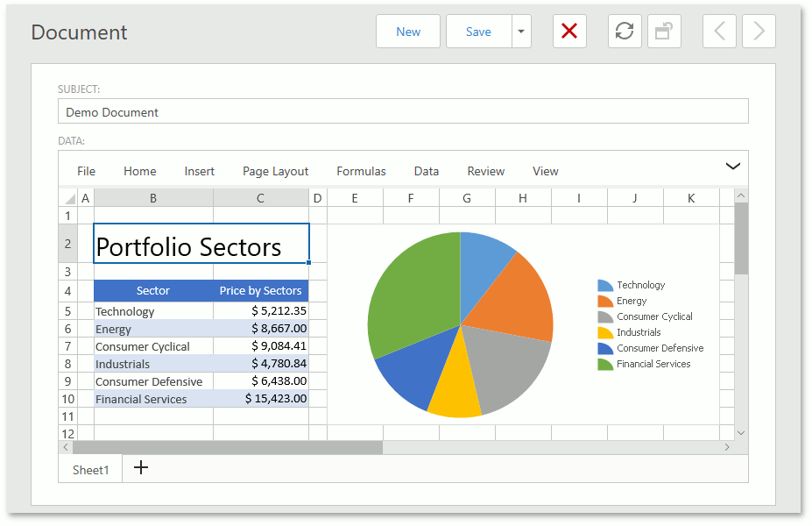Viewport: 812px width, 526px height.
Task: Switch to the Formulas tab
Action: point(361,171)
